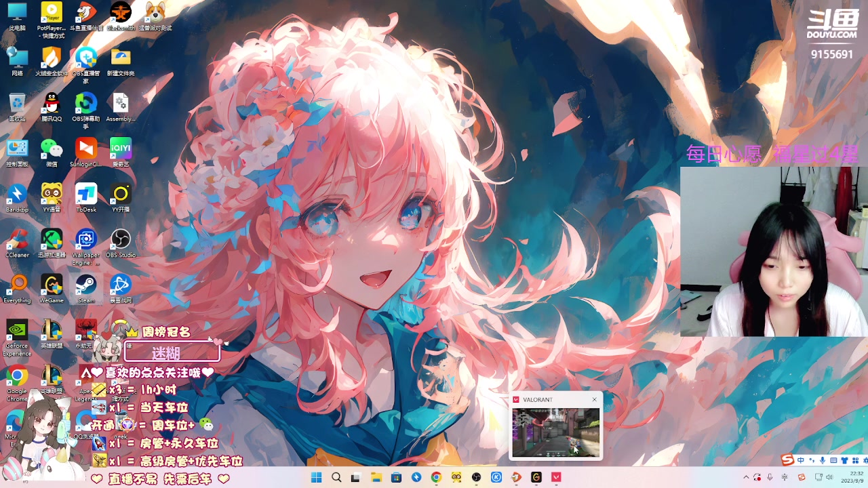Open the 斗鱼直播伴侣 desktop icon
Image resolution: width=868 pixels, height=488 pixels.
86,16
